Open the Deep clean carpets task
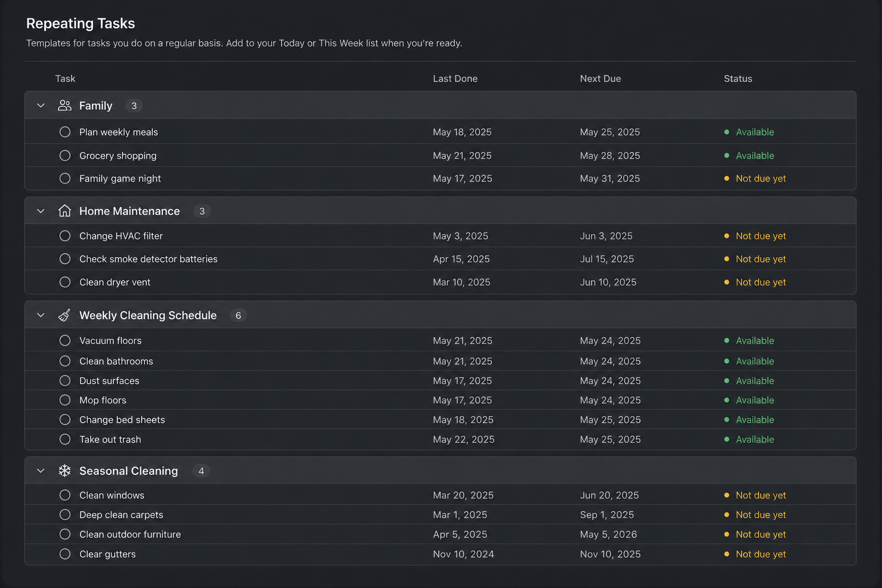This screenshot has width=882, height=588. pos(121,515)
